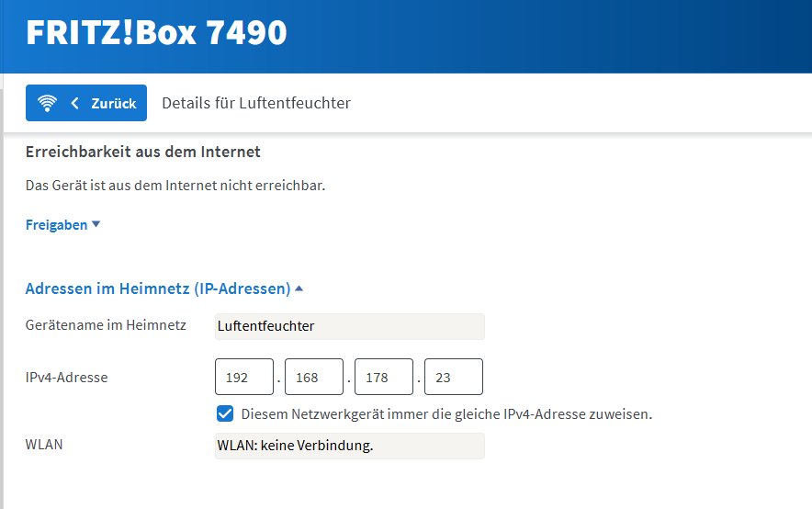The image size is (812, 509).
Task: Click label Diesem Netzwerkgerät immer die gleiche IPv4-Adresse zuweisen
Action: (447, 414)
